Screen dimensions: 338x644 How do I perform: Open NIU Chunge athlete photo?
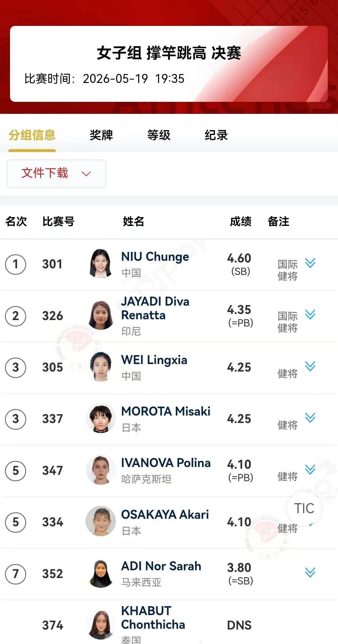tap(101, 264)
